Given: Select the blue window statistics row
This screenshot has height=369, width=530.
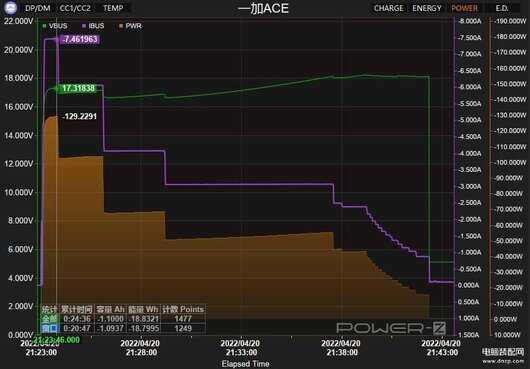Looking at the screenshot, I should click(x=123, y=328).
